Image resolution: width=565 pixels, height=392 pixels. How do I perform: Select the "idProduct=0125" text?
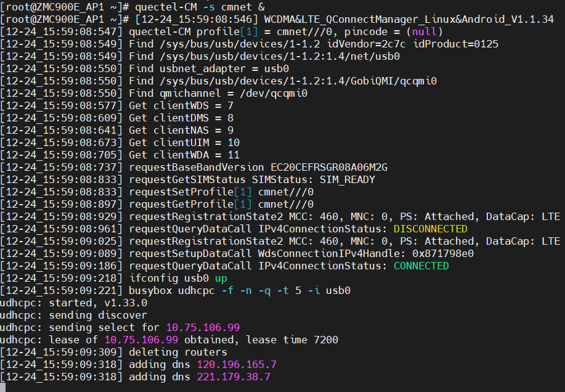tap(455, 44)
